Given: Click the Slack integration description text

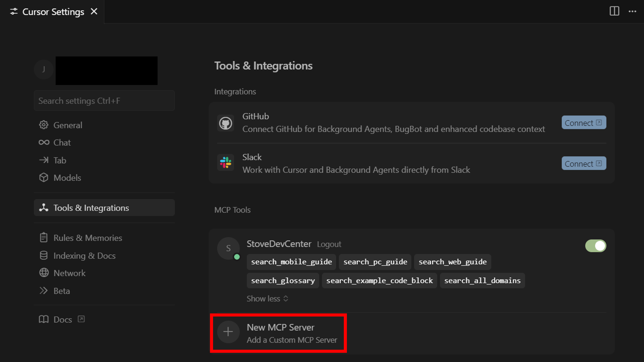Looking at the screenshot, I should click(x=356, y=170).
